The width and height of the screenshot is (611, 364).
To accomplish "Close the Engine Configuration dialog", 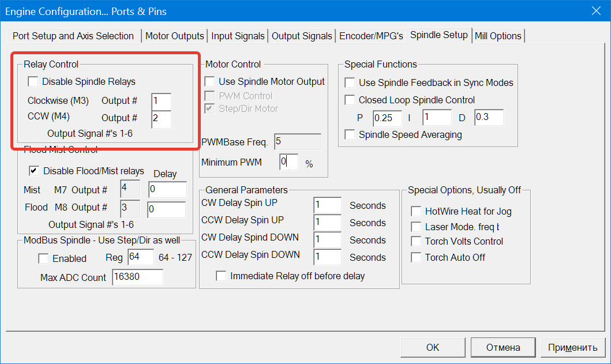I will click(x=596, y=10).
